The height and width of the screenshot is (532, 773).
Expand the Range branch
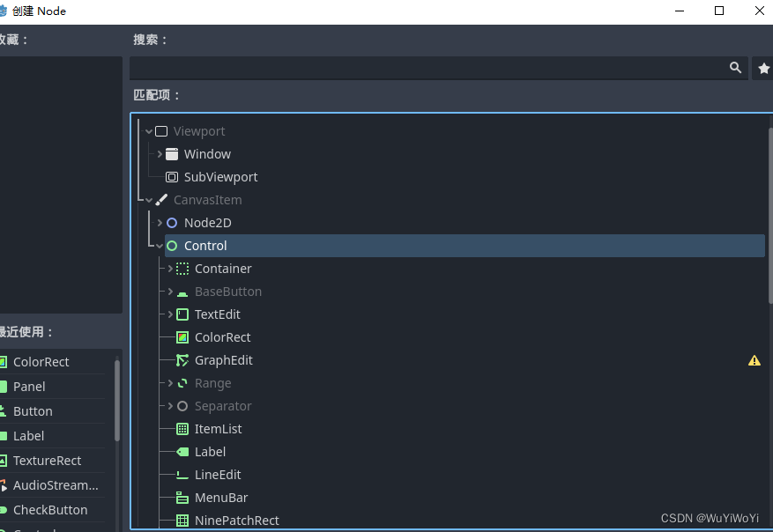[x=170, y=383]
